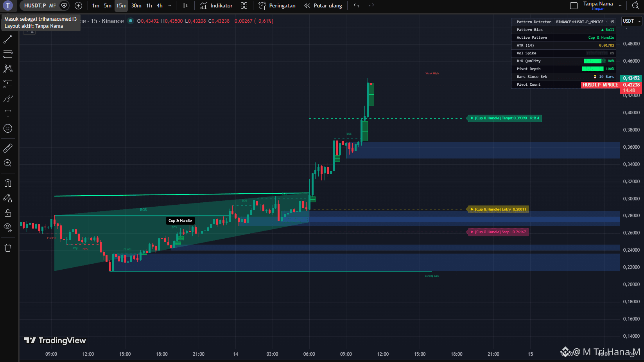Select the brush drawing tool
The width and height of the screenshot is (644, 362).
(x=8, y=99)
